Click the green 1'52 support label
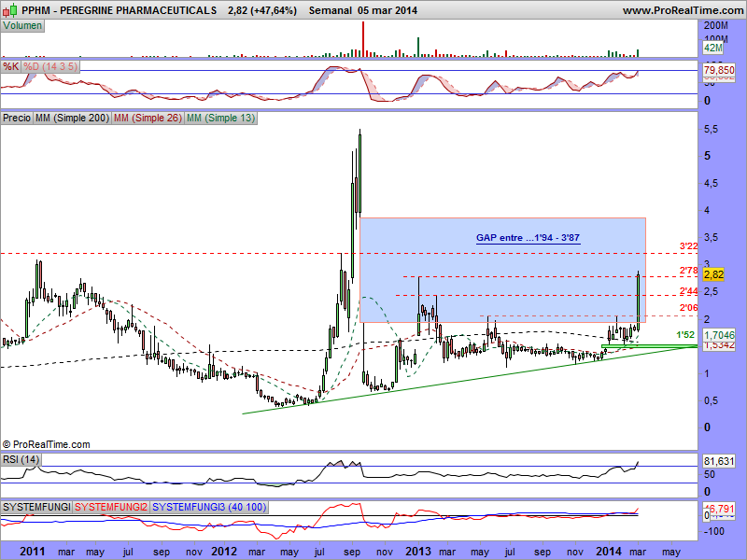The image size is (747, 560). (685, 335)
